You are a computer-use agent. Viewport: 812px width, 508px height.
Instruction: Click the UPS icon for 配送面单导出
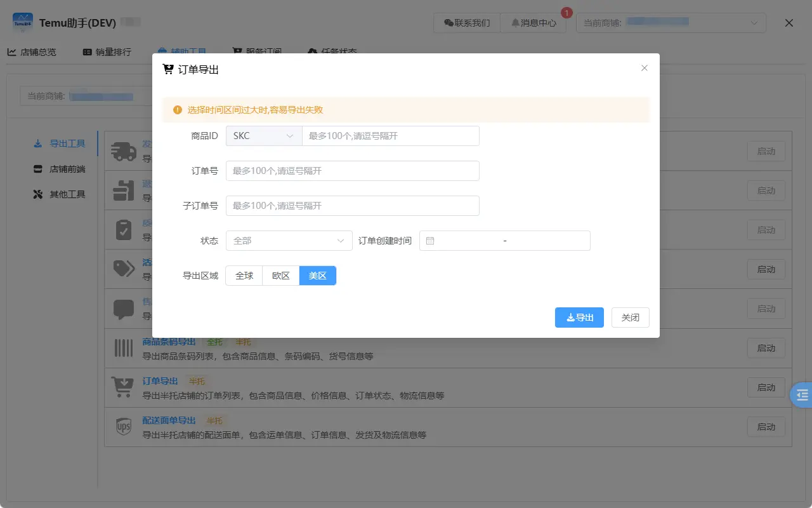(x=124, y=427)
